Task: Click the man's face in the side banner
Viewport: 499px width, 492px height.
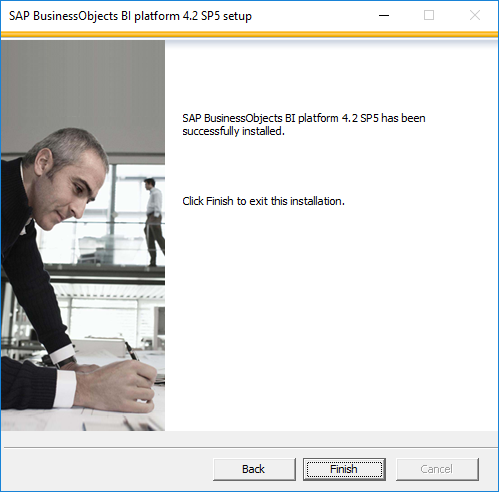Action: tap(72, 190)
